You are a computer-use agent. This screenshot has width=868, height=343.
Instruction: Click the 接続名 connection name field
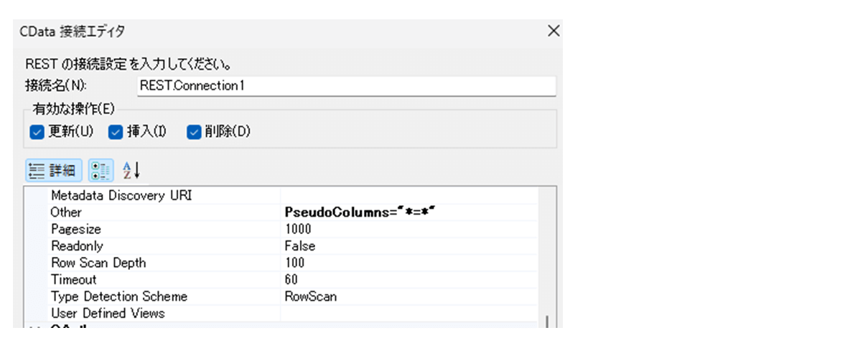[346, 86]
